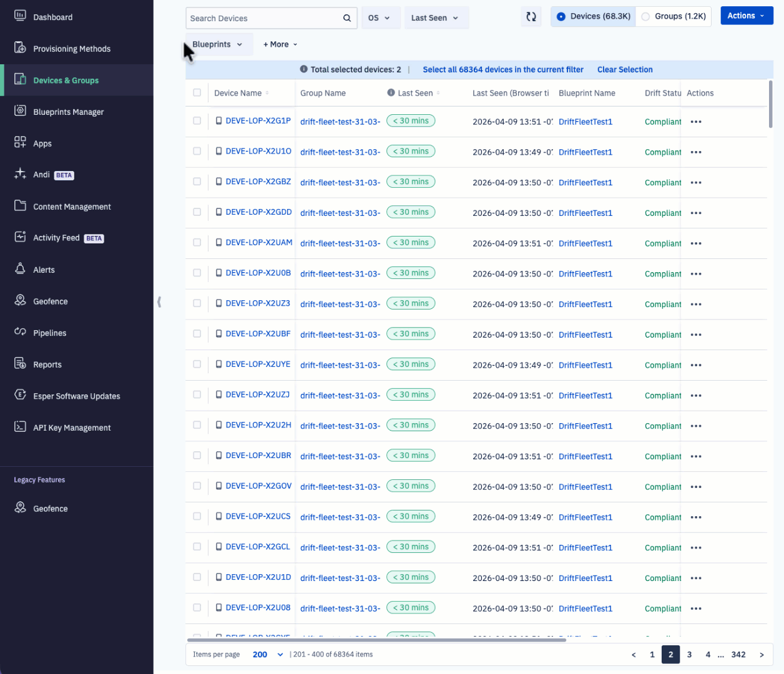Open actions ellipsis for DEVE-LOP-X2G1P
This screenshot has width=784, height=674.
[696, 122]
